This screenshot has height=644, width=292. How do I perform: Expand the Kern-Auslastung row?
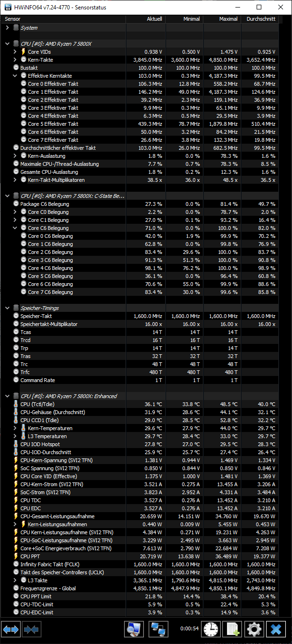(x=15, y=155)
